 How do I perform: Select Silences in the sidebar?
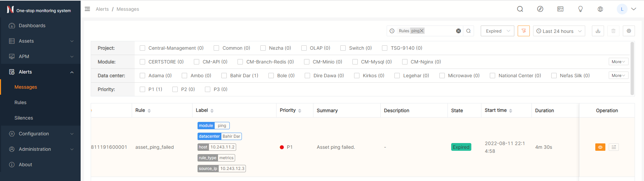(x=24, y=118)
